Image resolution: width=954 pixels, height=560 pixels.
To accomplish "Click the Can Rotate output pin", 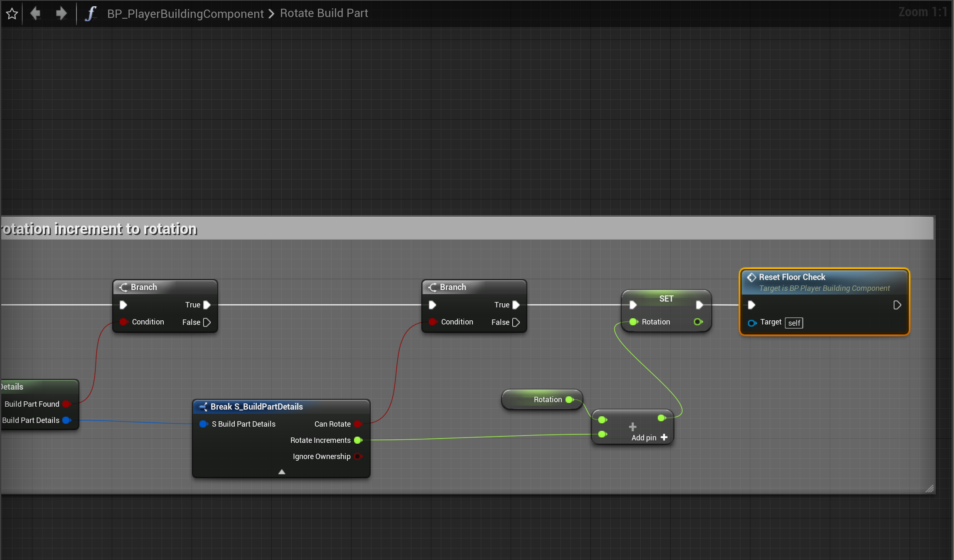I will coord(358,424).
